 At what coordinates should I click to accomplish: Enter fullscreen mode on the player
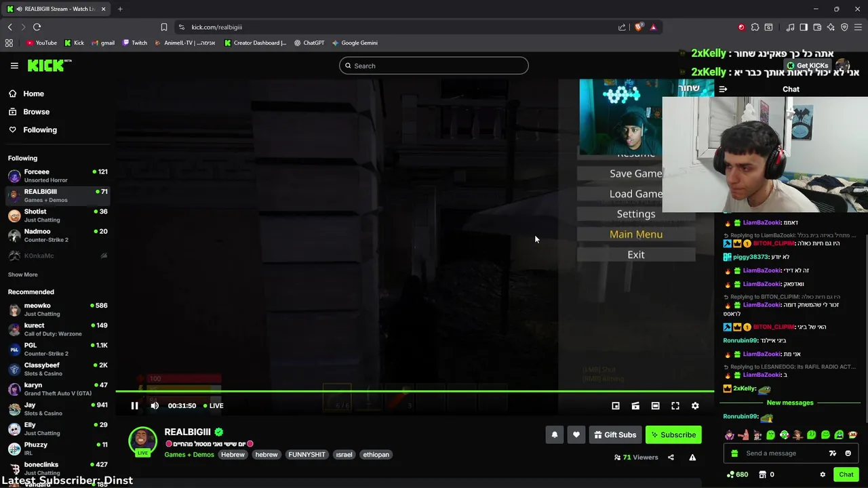tap(675, 405)
